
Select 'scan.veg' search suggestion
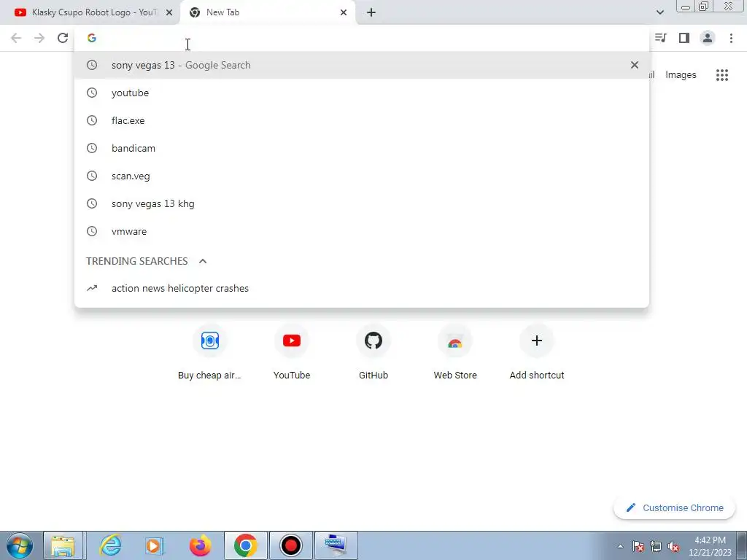(x=362, y=176)
